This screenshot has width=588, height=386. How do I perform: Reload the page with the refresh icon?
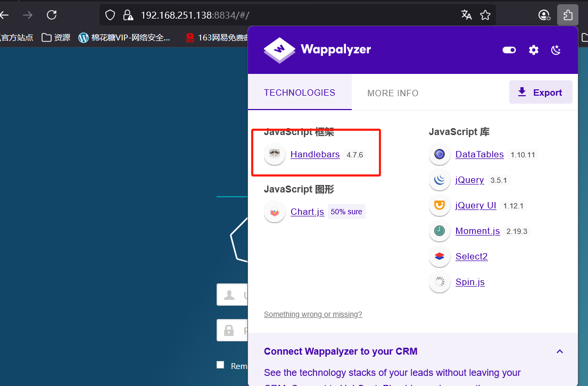pyautogui.click(x=52, y=15)
